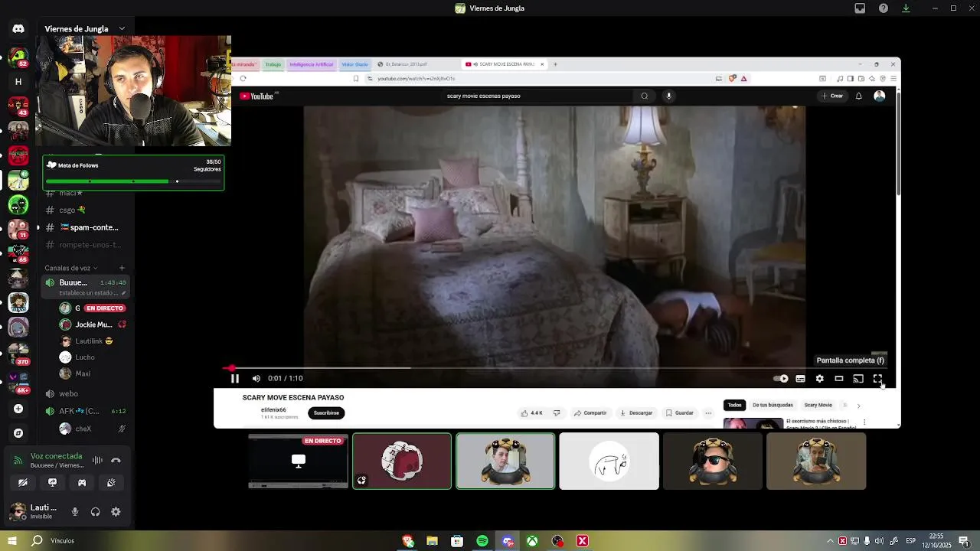Add a server plus button
This screenshot has height=551, width=980.
click(18, 409)
